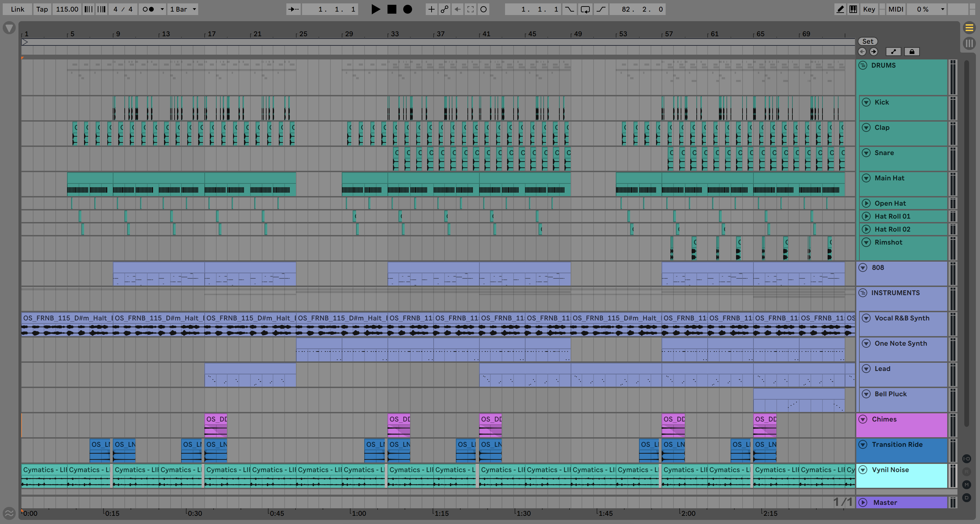Open the 1 Bar quantization dropdown

[182, 9]
